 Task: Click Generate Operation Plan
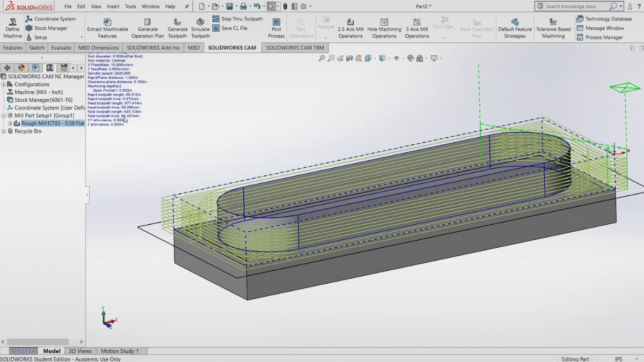(x=148, y=28)
